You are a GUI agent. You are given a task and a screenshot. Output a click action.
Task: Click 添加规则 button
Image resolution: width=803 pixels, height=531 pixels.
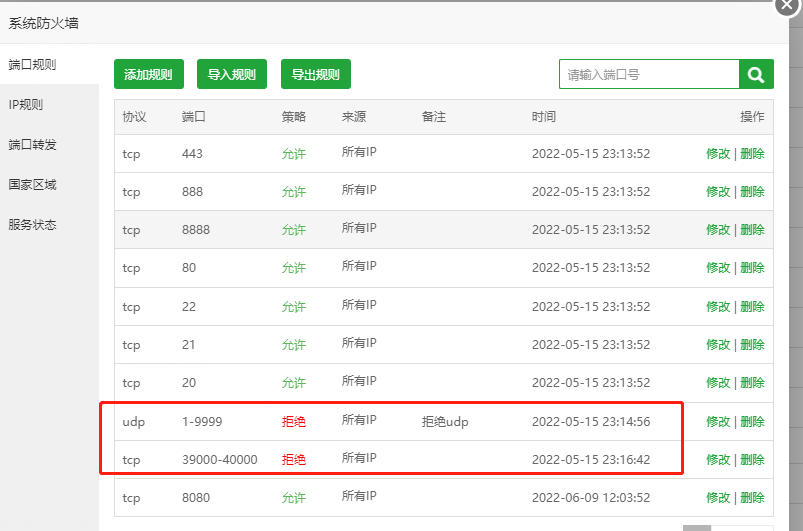148,74
